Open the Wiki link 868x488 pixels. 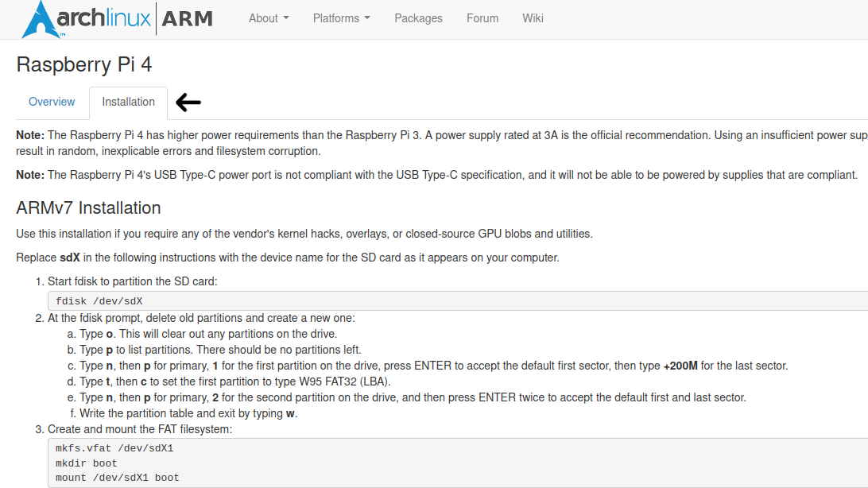pyautogui.click(x=533, y=18)
